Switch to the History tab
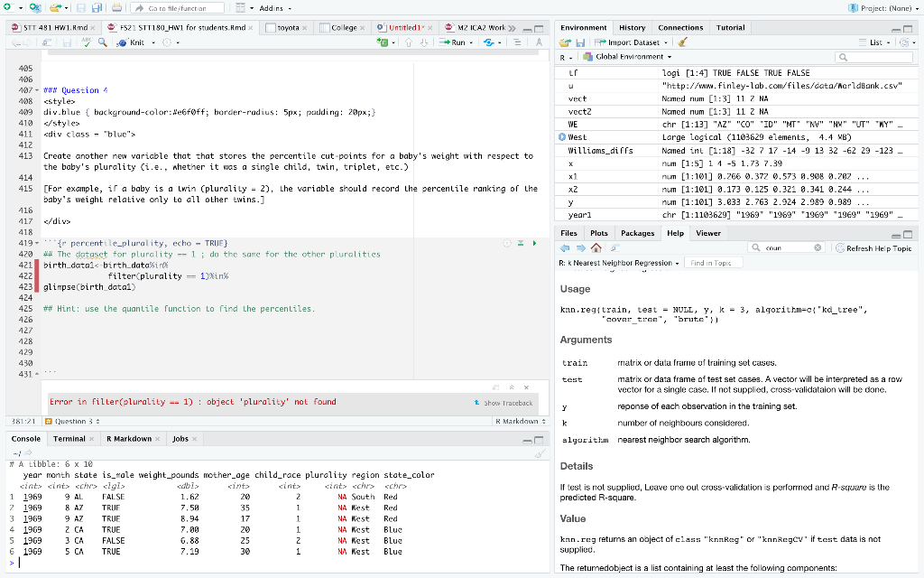Viewport: 924px width, 578px height. click(x=632, y=27)
